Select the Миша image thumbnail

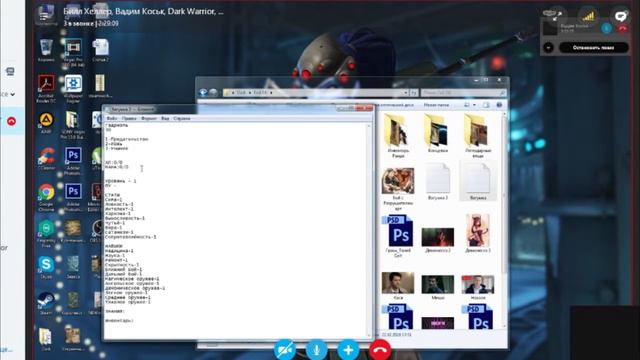[x=438, y=287]
